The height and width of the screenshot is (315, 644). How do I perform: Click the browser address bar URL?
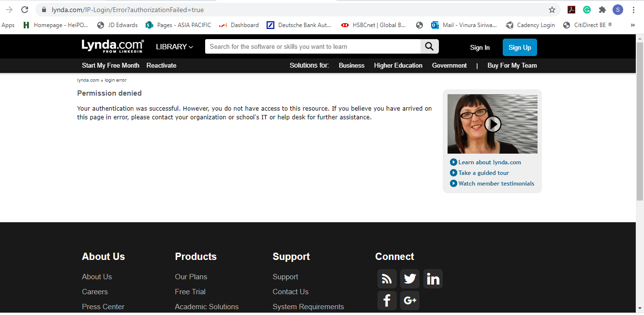point(128,10)
